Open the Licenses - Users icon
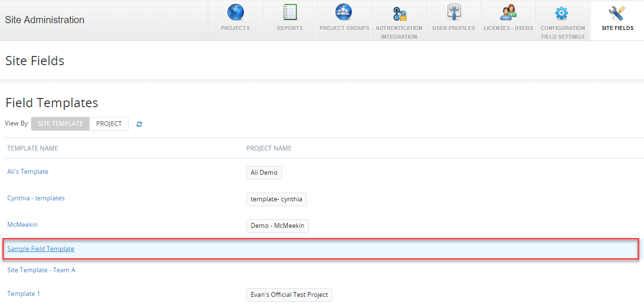Image resolution: width=644 pixels, height=307 pixels. point(508,13)
